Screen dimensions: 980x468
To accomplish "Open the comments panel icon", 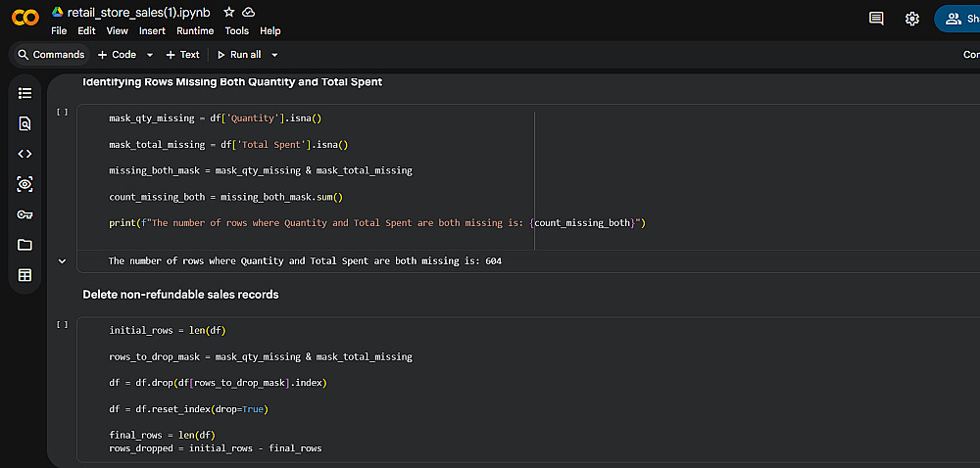I will 876,19.
